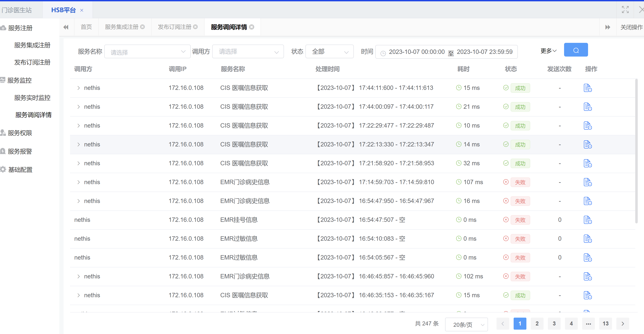Toggle fullscreen with expand icon
The image size is (644, 334).
pos(625,10)
